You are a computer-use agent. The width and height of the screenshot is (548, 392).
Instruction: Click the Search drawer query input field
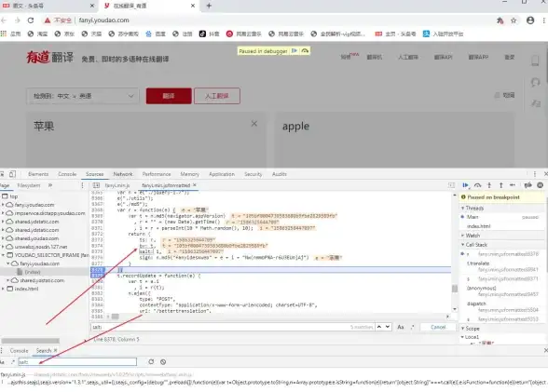coord(77,361)
